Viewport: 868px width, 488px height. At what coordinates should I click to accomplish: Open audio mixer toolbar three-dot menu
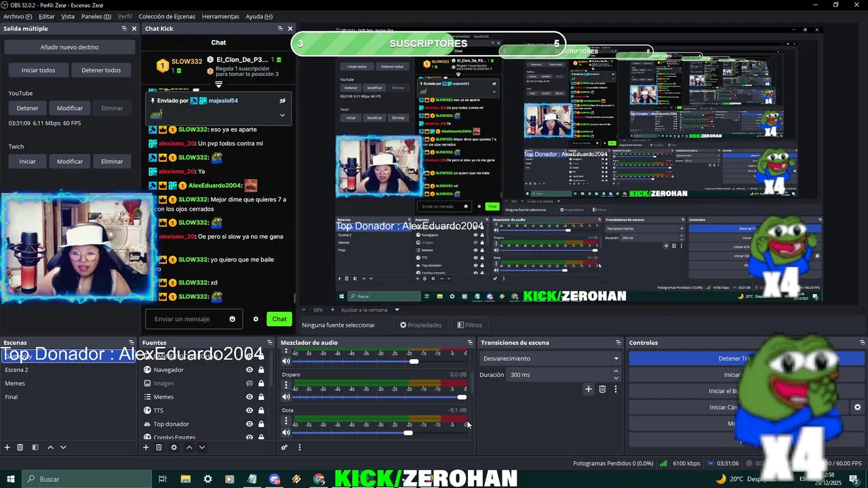coord(299,447)
